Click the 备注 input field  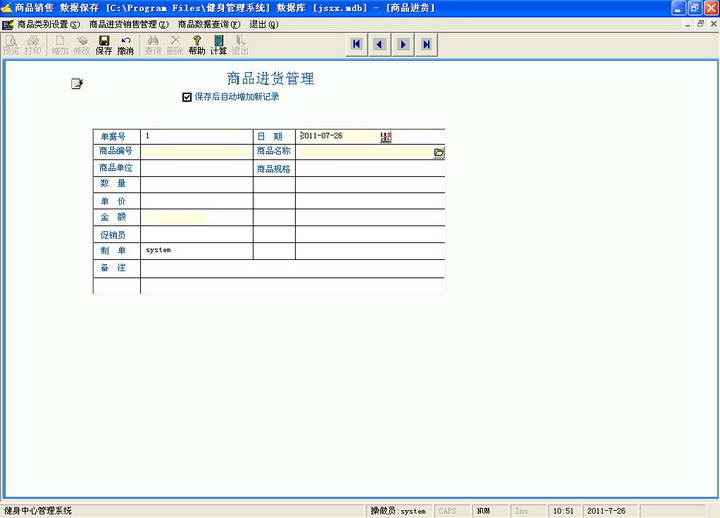(x=293, y=268)
